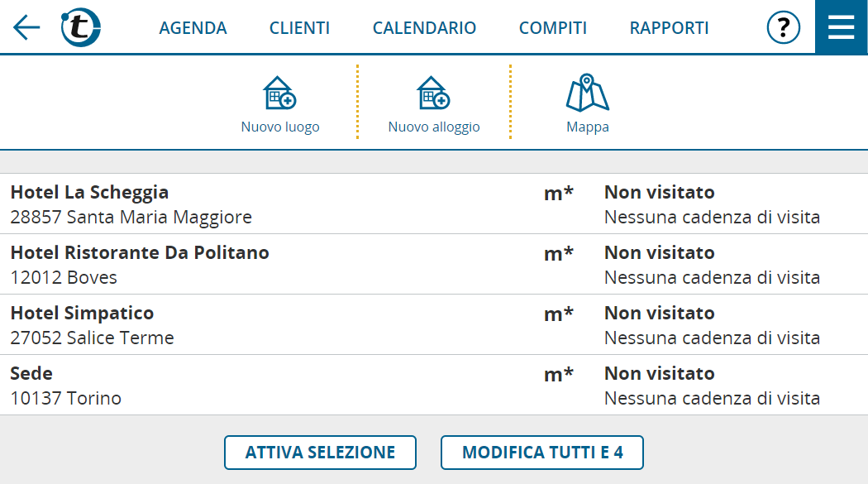Click the Nuovo alloggio building icon

click(x=433, y=93)
